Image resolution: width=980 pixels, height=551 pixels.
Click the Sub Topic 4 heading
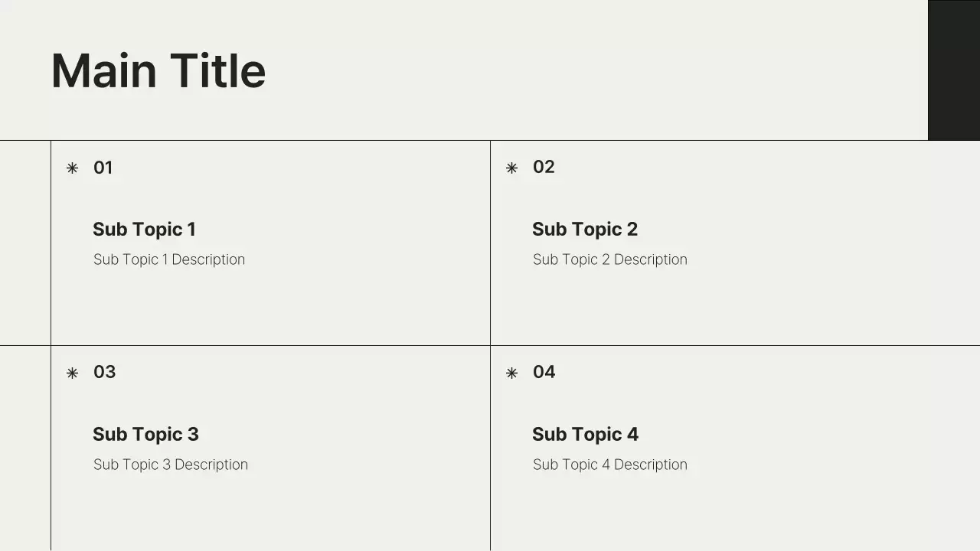pos(585,435)
